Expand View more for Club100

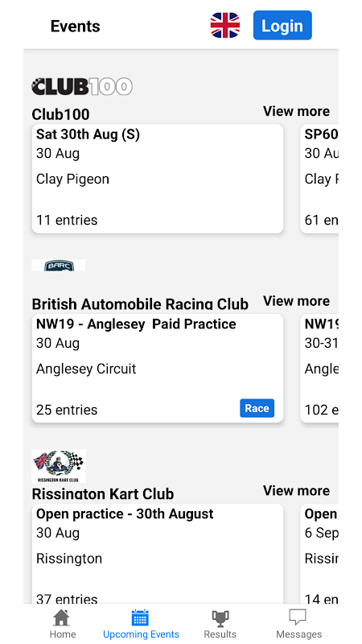coord(296,111)
